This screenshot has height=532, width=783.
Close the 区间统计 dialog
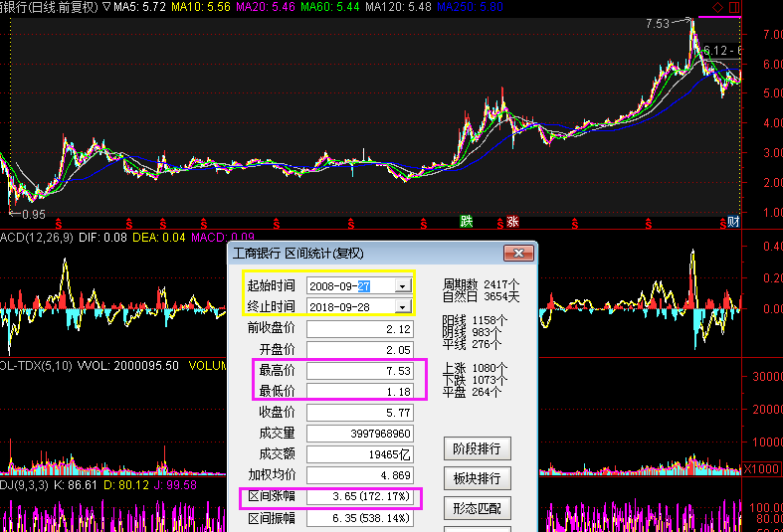click(518, 253)
